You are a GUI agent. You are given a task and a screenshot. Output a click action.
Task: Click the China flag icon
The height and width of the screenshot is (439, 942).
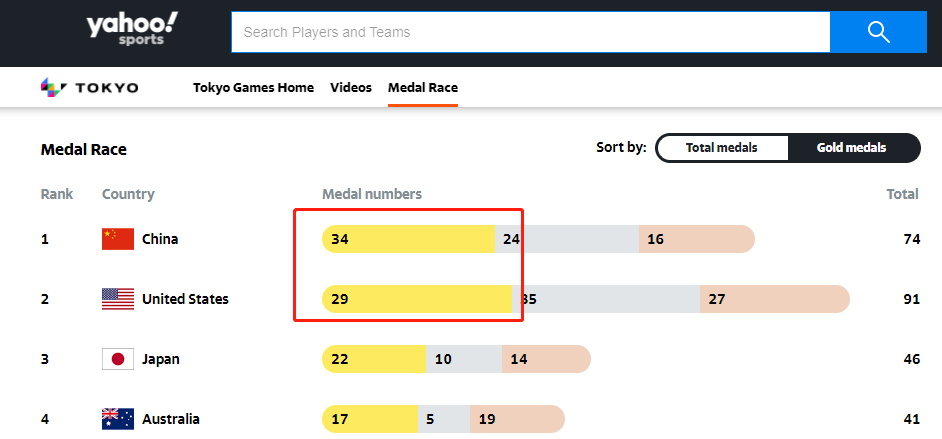coord(118,239)
